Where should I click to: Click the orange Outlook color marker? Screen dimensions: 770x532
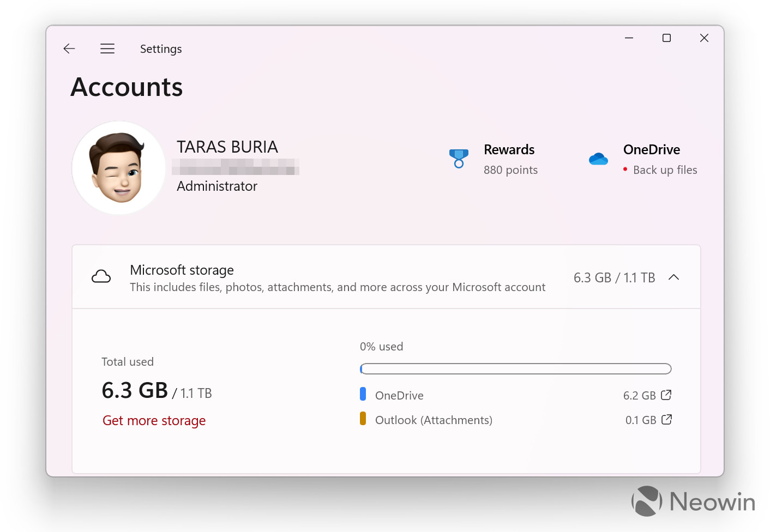click(363, 419)
